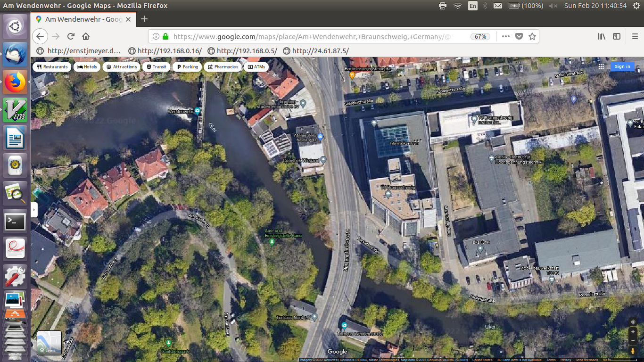
Task: Open the Firefox hamburger menu
Action: (x=635, y=36)
